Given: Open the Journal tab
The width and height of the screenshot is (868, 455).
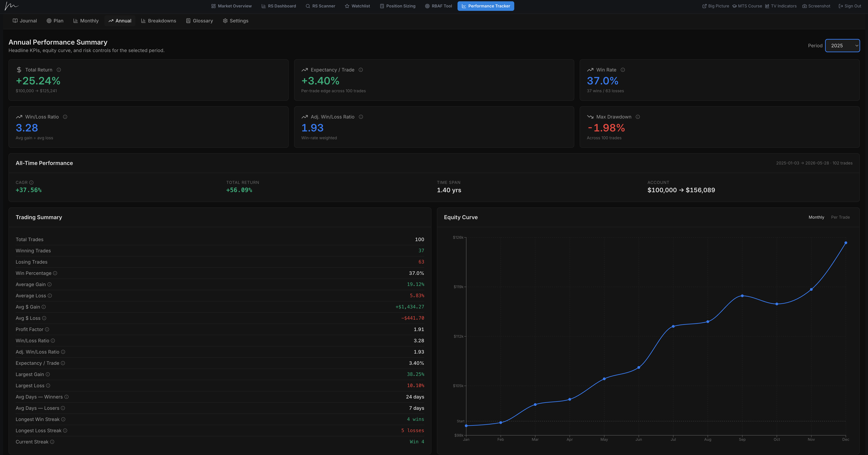Looking at the screenshot, I should (25, 21).
